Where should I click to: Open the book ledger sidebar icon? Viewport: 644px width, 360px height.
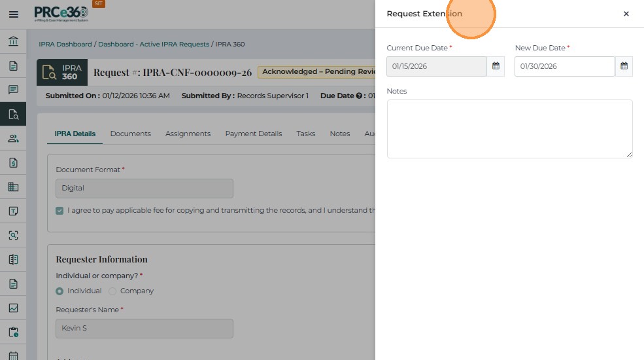[13, 259]
